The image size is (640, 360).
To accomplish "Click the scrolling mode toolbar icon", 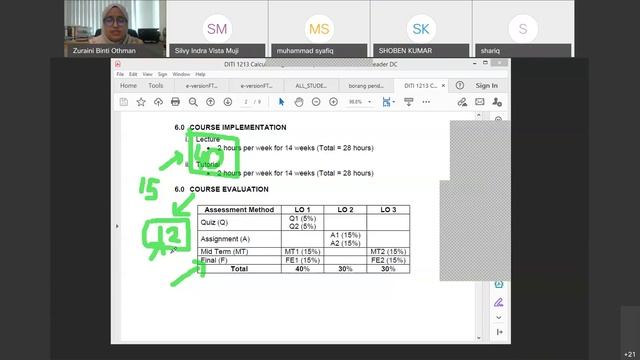I will point(409,102).
